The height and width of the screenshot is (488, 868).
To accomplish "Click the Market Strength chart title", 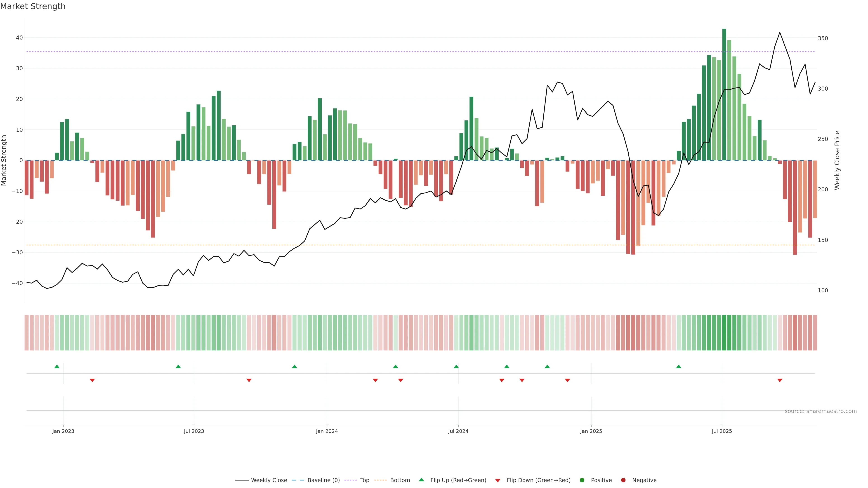I will click(x=33, y=6).
